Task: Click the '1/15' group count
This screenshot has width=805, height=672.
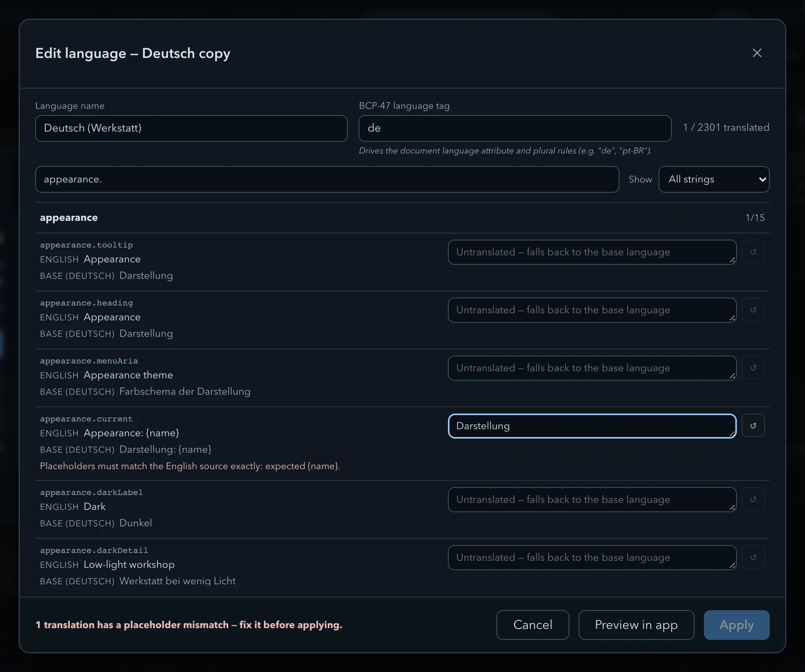Action: [755, 218]
